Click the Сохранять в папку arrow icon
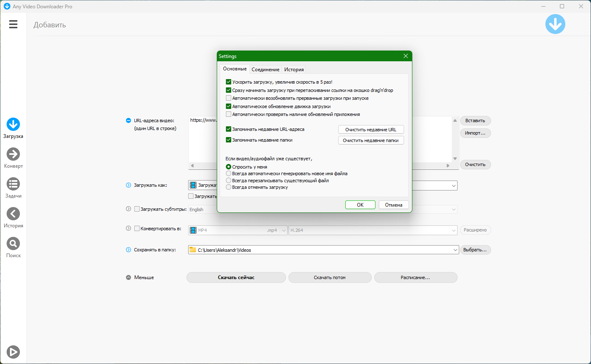 tap(128, 250)
